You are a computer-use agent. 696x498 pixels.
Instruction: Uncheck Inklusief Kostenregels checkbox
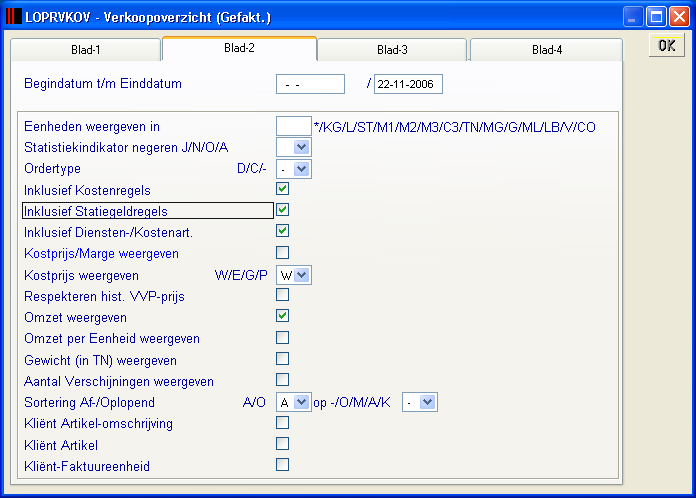[282, 189]
